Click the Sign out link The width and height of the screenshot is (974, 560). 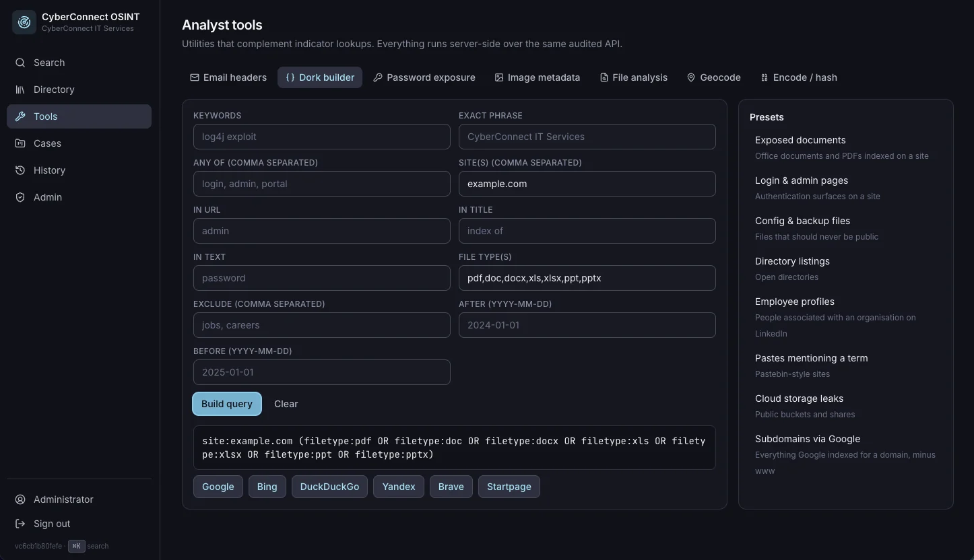click(x=79, y=524)
